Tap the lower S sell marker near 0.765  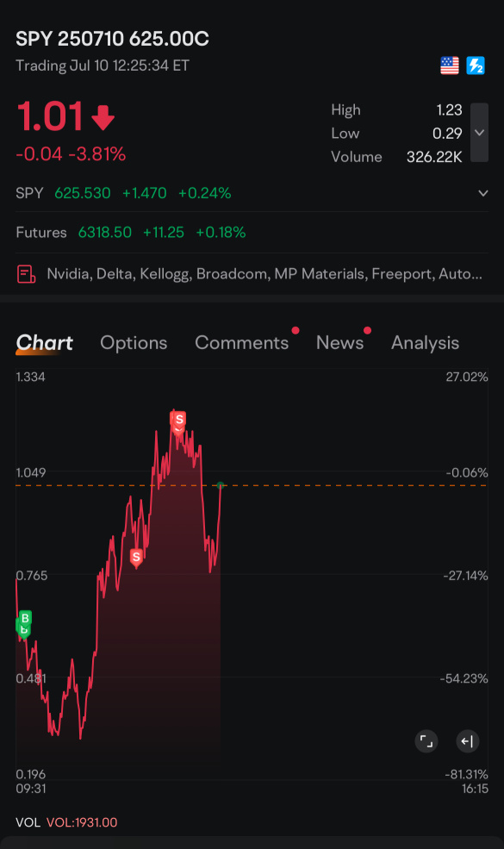(x=136, y=558)
